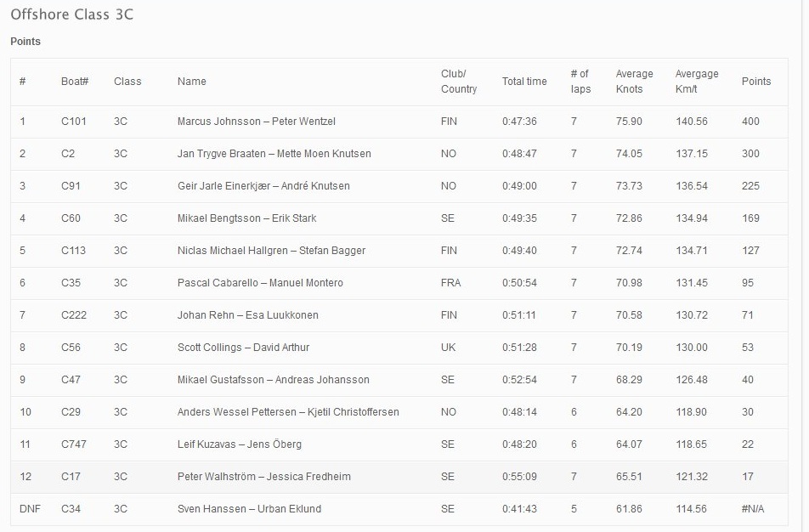Select the name Marcus Johnsson – Peter Wentzel
Viewport: 809px width, 532px height.
pyautogui.click(x=256, y=122)
